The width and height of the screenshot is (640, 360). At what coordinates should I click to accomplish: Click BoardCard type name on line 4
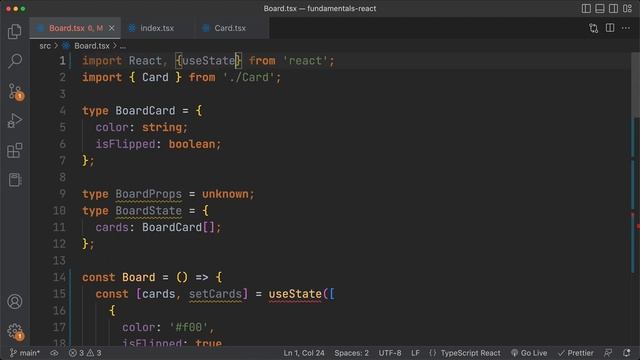pos(145,111)
